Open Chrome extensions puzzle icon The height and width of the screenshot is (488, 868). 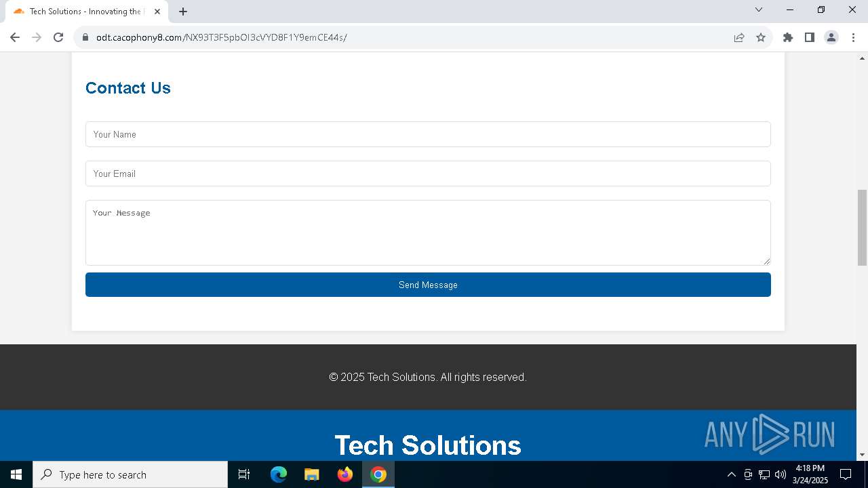coord(788,37)
